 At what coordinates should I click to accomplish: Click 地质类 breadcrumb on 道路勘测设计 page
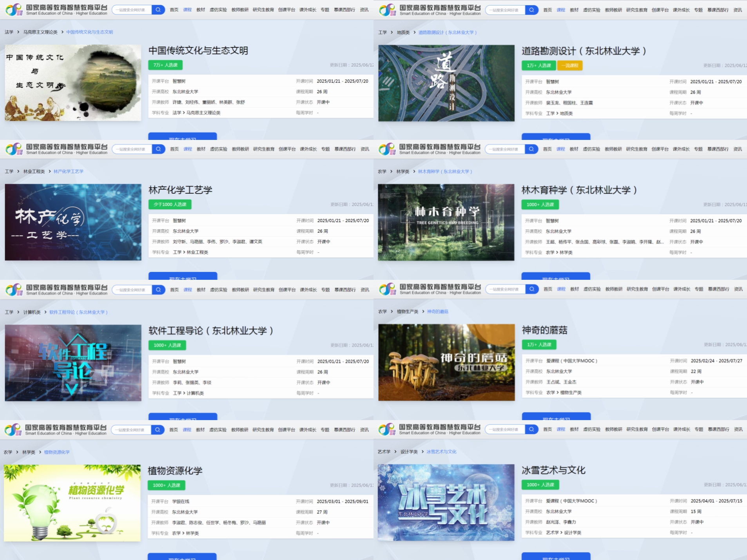[403, 33]
